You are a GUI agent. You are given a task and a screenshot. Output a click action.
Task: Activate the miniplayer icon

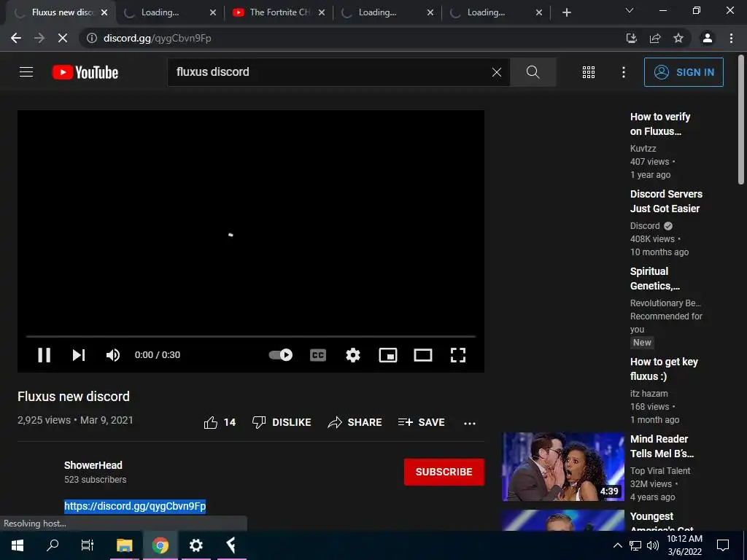point(388,355)
